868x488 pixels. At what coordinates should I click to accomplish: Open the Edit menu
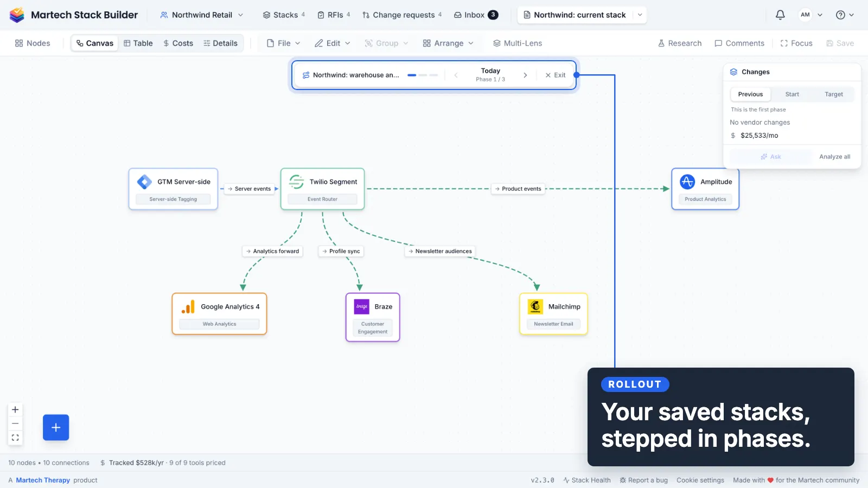click(333, 43)
